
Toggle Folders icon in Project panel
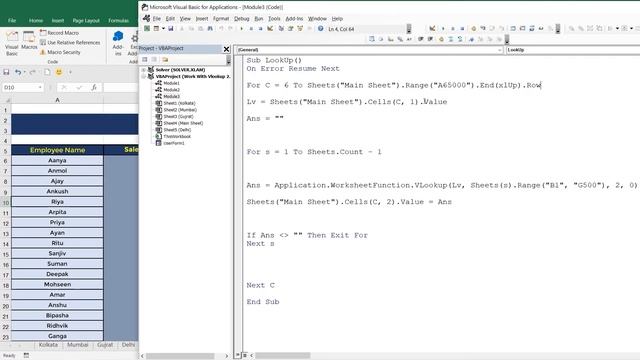pyautogui.click(x=165, y=60)
